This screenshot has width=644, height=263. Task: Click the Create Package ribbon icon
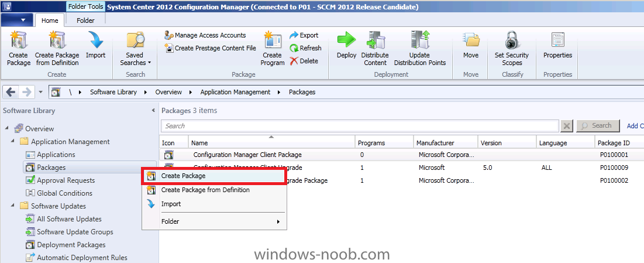19,40
